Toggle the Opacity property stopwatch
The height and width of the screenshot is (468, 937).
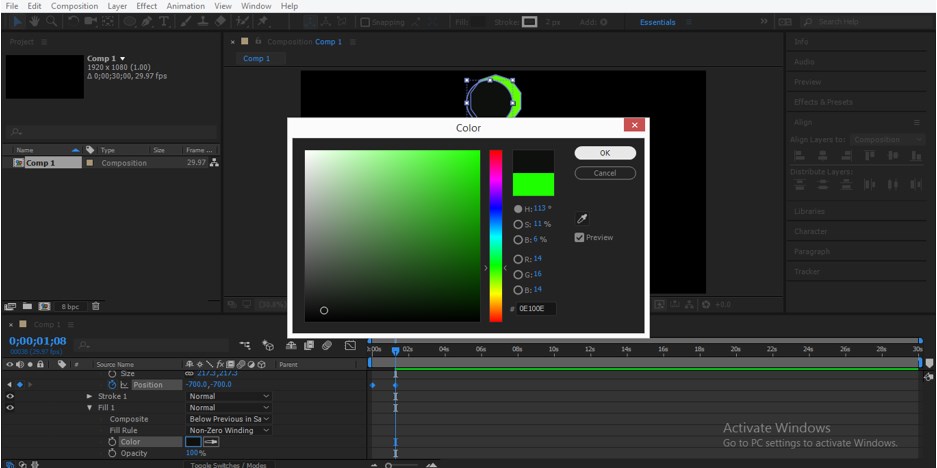tap(112, 453)
